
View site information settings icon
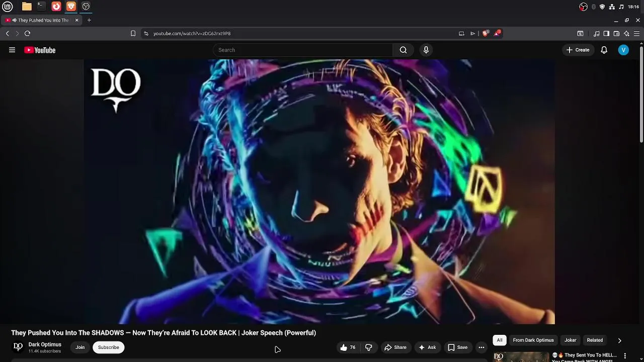(x=146, y=33)
